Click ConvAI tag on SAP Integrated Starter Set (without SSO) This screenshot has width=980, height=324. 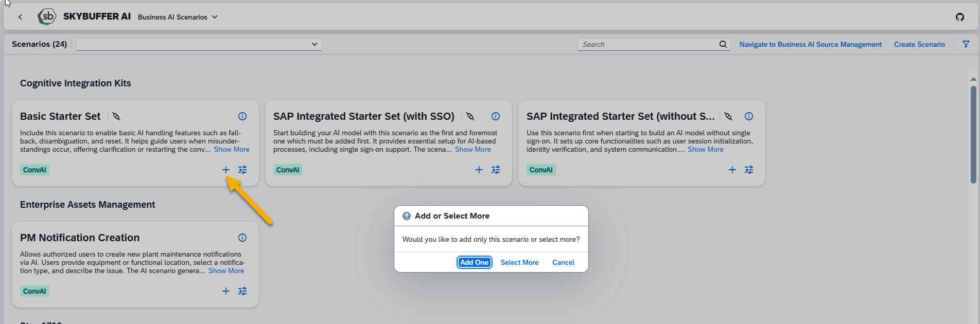[541, 170]
